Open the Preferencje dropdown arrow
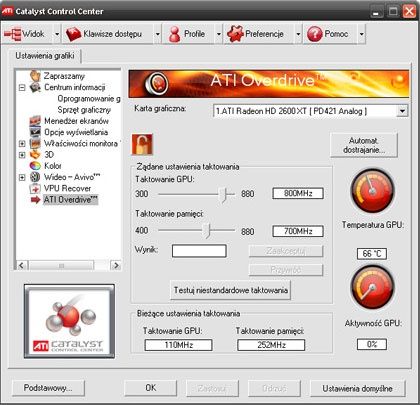 point(298,34)
